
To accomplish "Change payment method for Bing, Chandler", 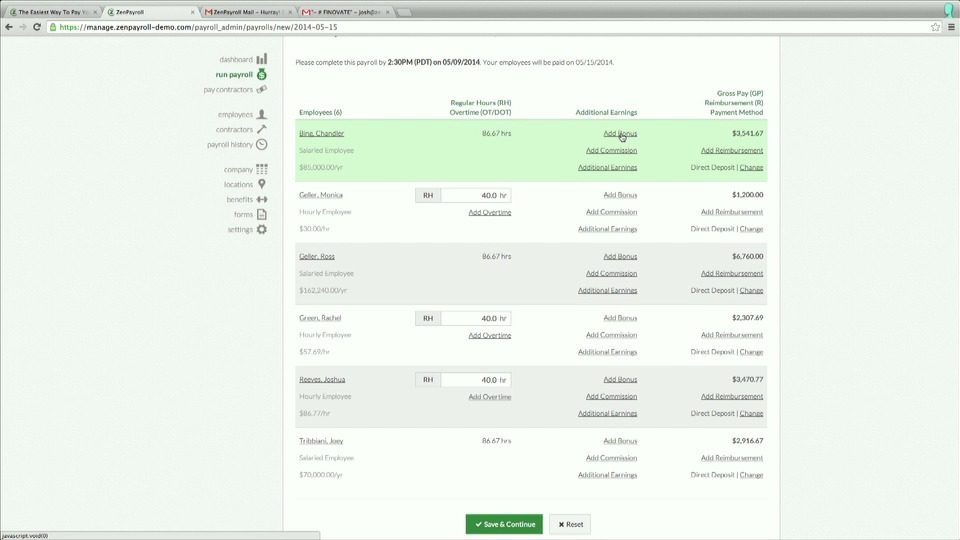I will click(x=751, y=167).
